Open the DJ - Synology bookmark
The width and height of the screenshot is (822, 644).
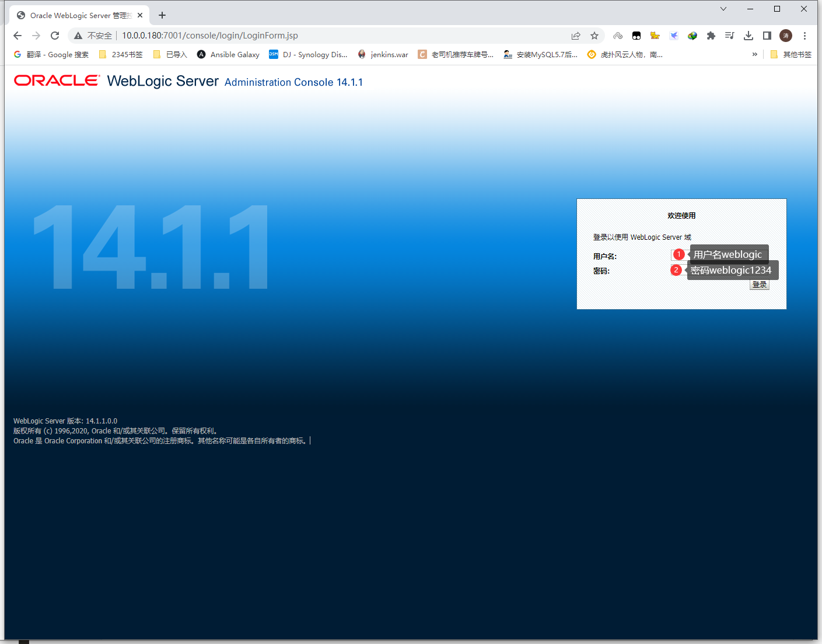coord(308,54)
